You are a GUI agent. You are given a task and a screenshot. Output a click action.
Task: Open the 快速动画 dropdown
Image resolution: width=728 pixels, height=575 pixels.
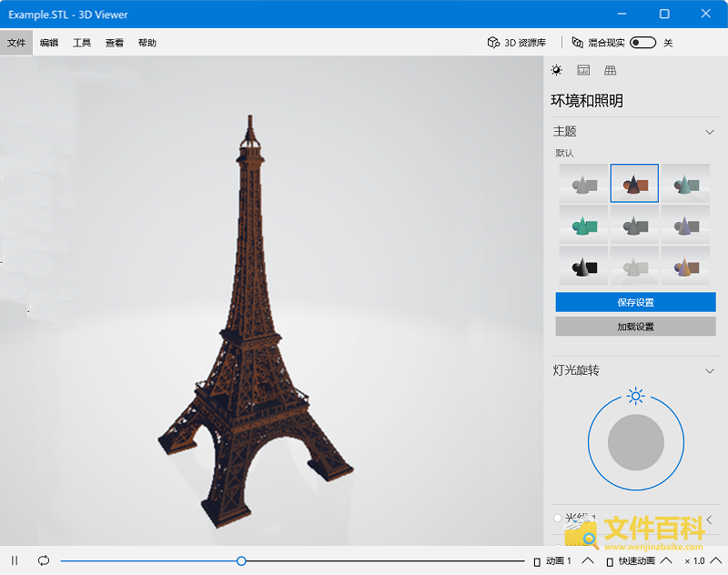(x=640, y=561)
